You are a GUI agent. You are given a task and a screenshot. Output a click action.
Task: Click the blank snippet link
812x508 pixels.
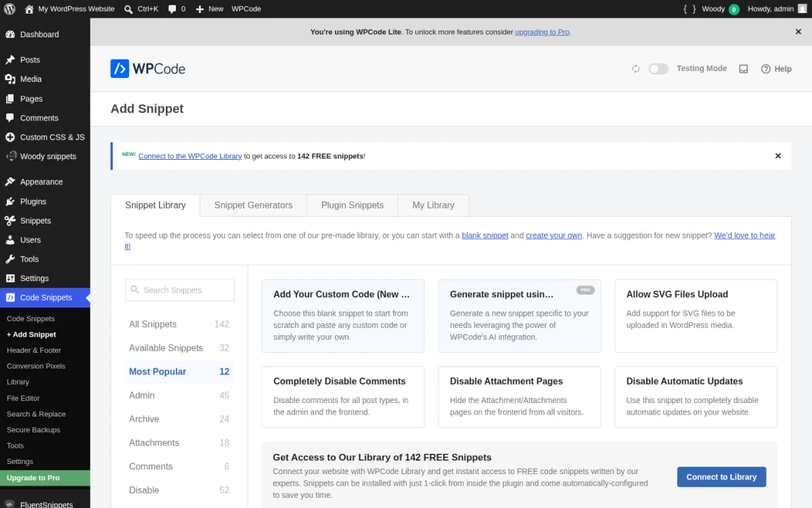pyautogui.click(x=485, y=236)
